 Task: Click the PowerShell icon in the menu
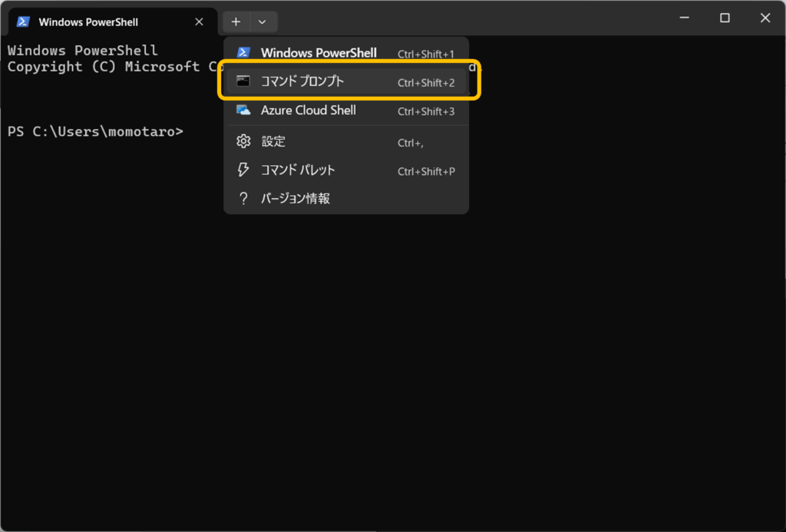pos(243,52)
